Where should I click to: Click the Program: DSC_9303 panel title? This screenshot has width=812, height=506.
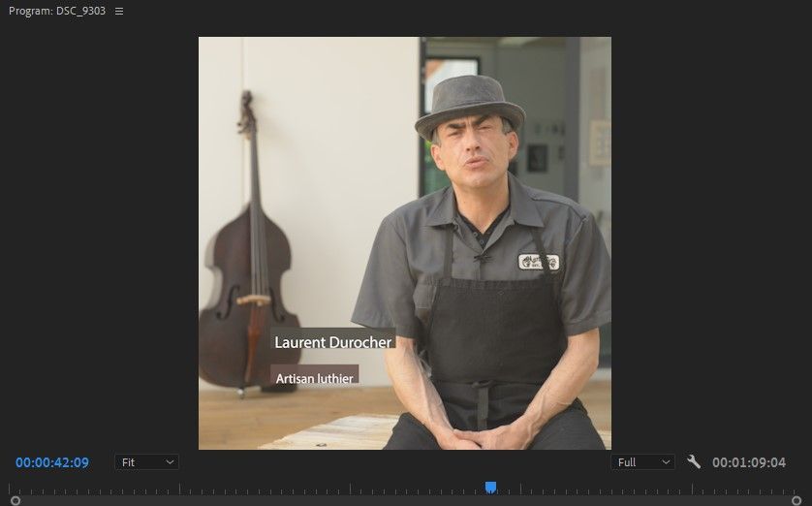tap(57, 11)
